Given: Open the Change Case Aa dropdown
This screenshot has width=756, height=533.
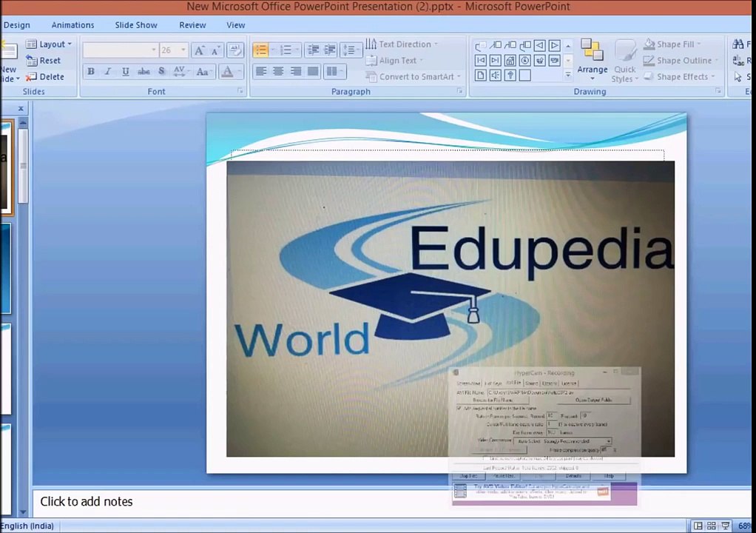Looking at the screenshot, I should 204,72.
